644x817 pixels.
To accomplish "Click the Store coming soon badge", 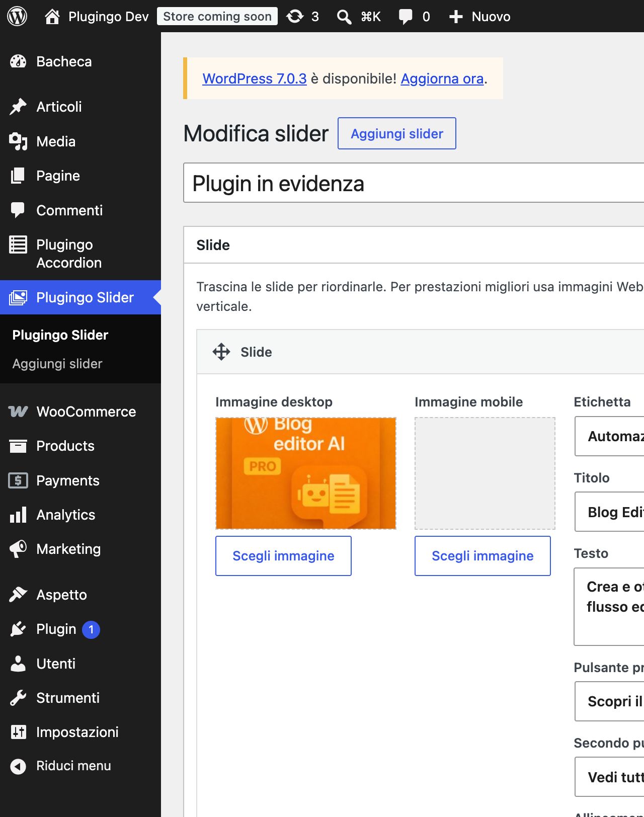I will (x=217, y=16).
